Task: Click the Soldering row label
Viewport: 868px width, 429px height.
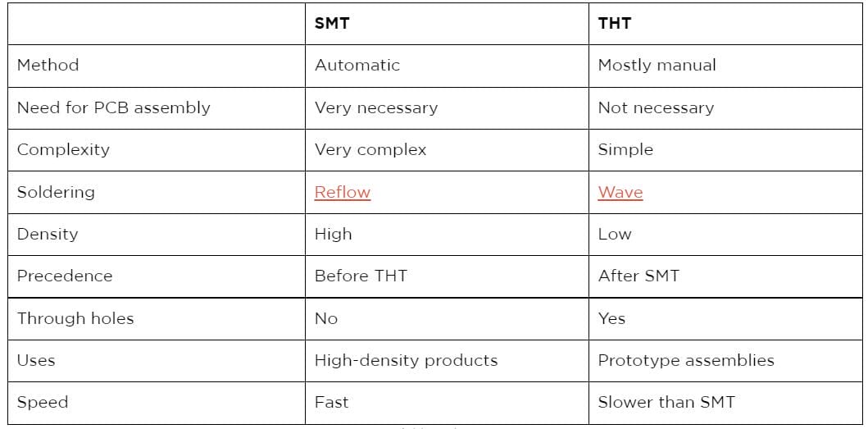Action: tap(56, 192)
